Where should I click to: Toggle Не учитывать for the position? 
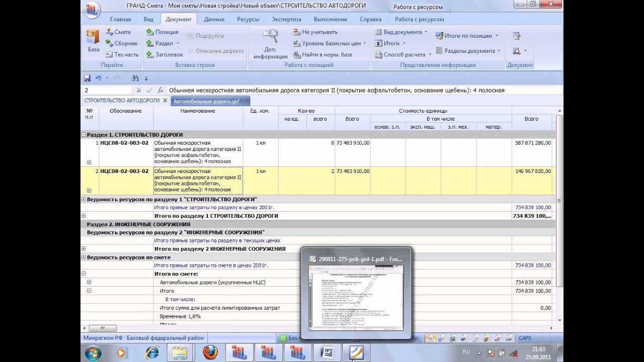click(315, 32)
